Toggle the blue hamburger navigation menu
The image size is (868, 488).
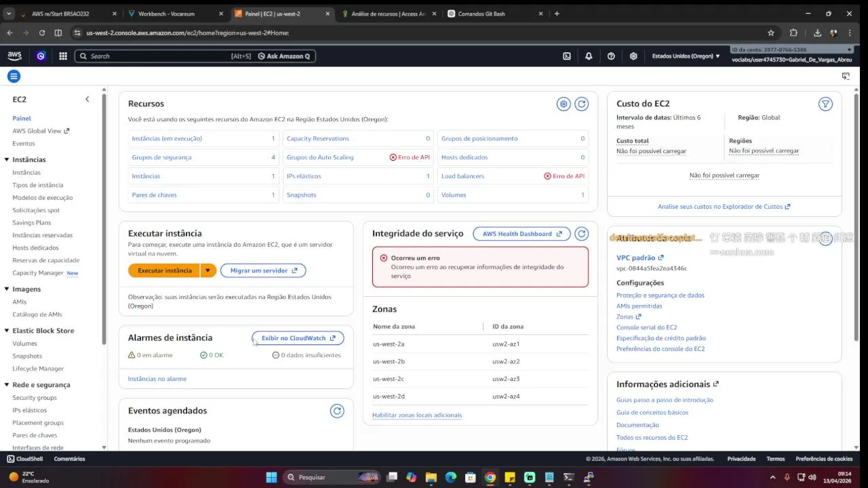(14, 76)
